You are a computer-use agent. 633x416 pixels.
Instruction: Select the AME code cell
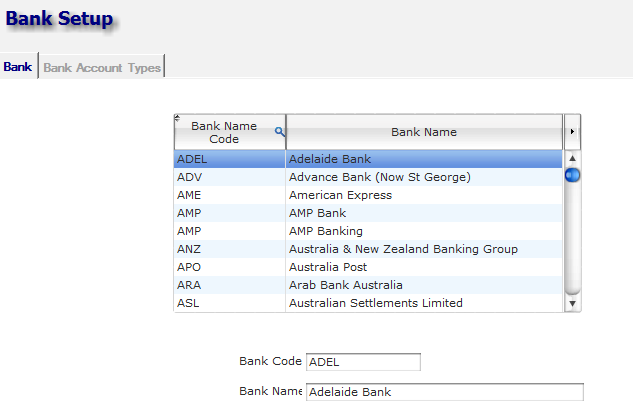[230, 195]
